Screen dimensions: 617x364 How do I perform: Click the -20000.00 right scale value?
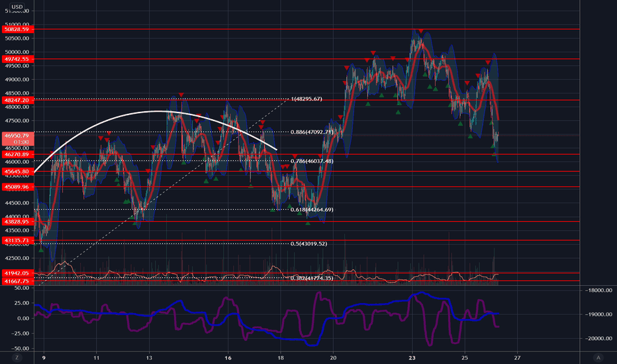pos(598,338)
